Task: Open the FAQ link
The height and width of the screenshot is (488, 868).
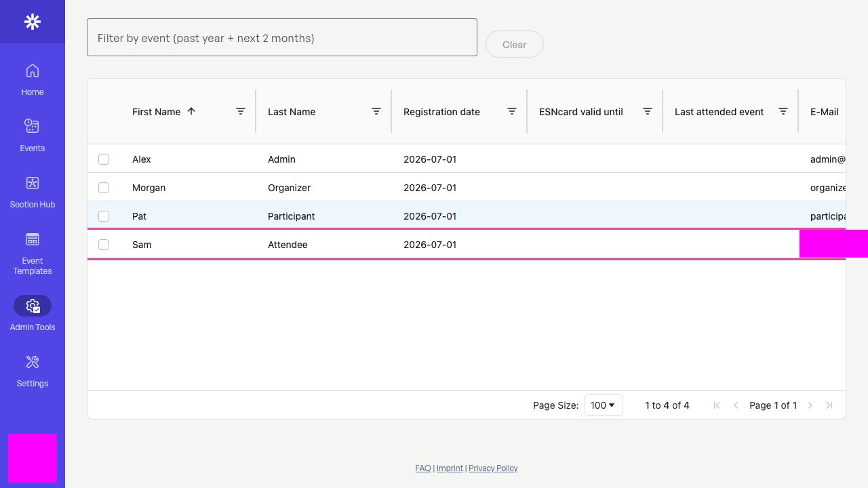Action: click(423, 468)
